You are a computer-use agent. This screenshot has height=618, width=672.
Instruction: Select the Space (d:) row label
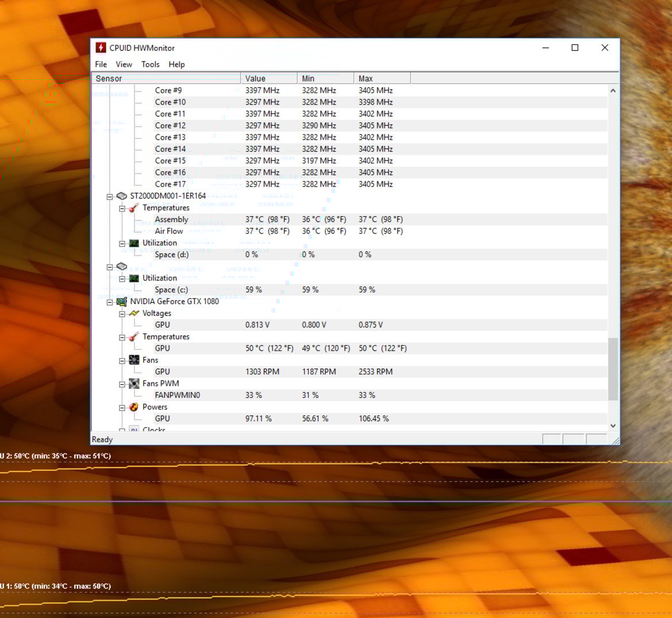click(171, 255)
